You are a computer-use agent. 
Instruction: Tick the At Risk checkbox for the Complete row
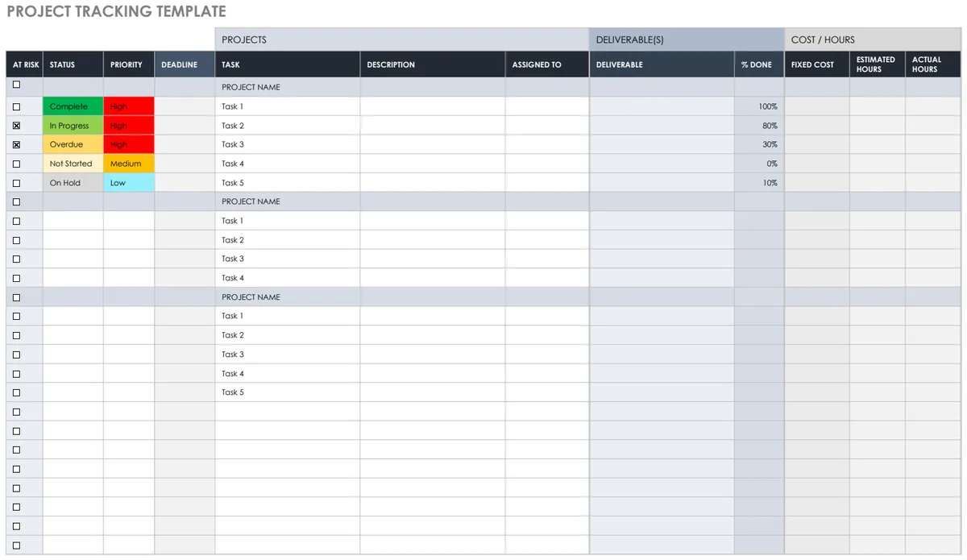16,106
